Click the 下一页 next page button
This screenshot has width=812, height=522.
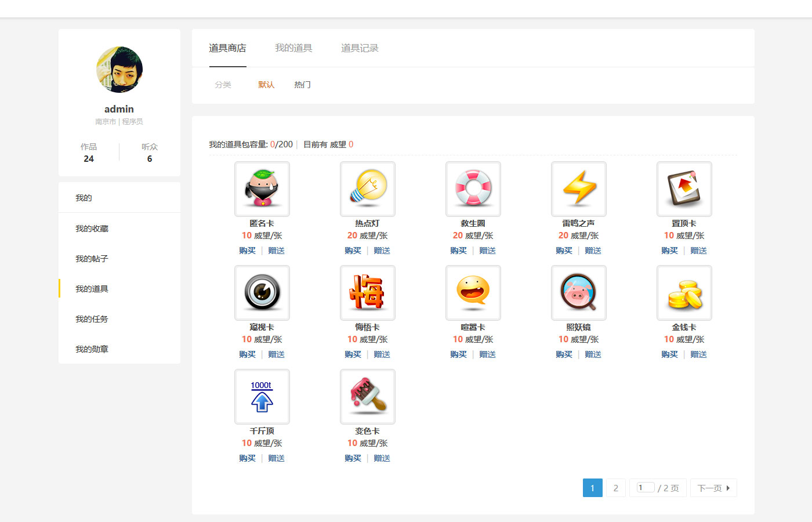click(x=713, y=488)
